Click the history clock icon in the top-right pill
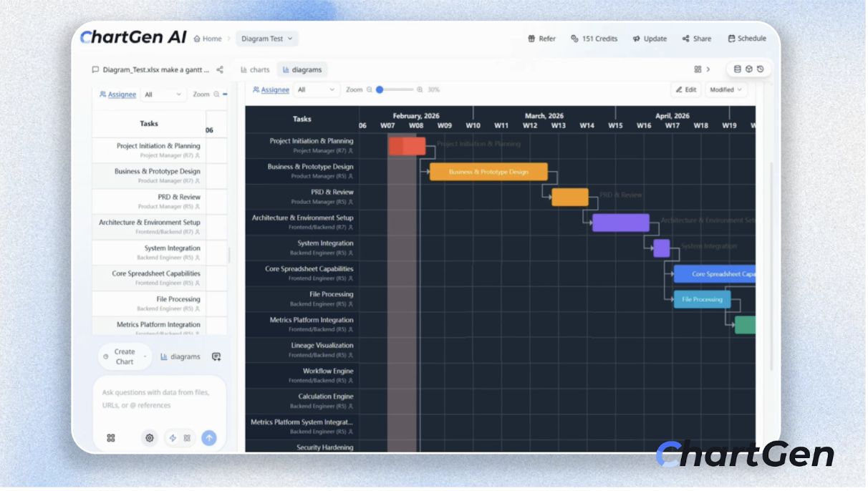Viewport: 868px width, 491px height. click(x=760, y=69)
